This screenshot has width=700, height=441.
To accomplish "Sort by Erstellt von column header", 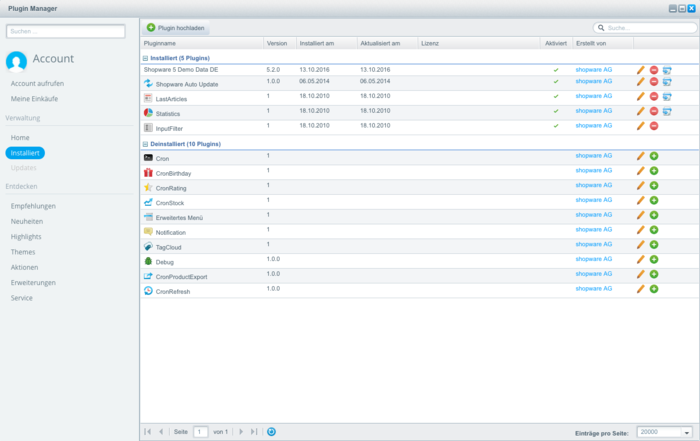I will (x=603, y=43).
